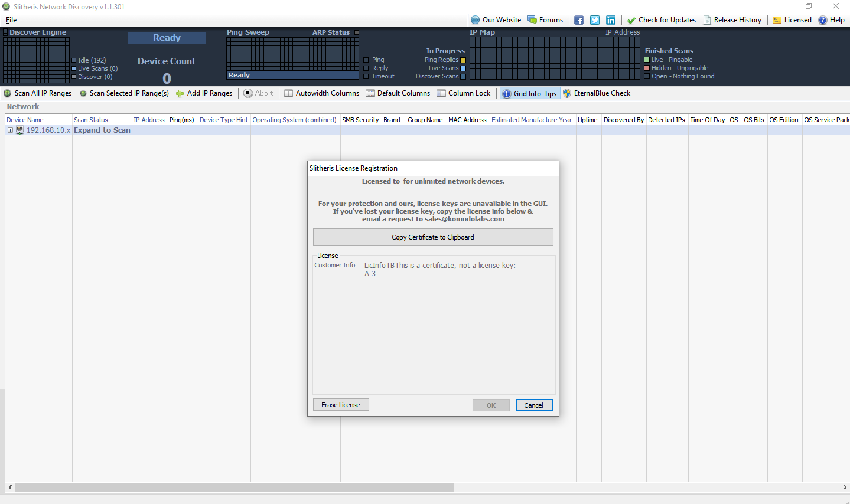Viewport: 850px width, 504px height.
Task: Click the computer icon beside 192.168.10.x
Action: tap(19, 130)
